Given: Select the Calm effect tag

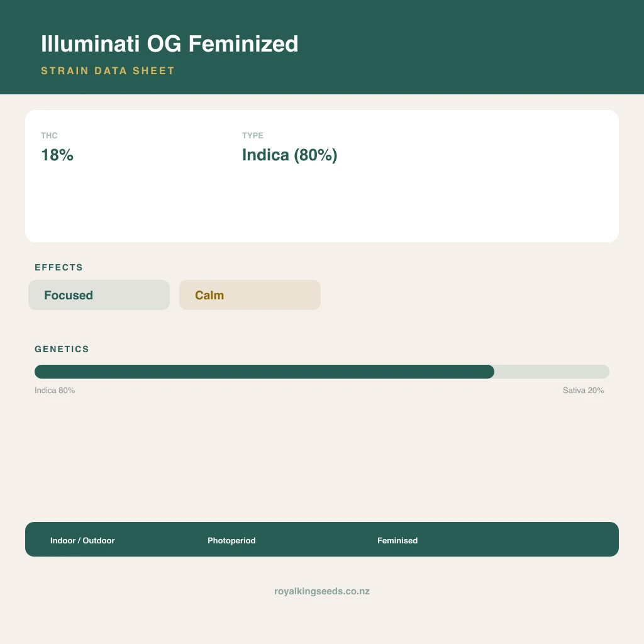Looking at the screenshot, I should tap(250, 295).
